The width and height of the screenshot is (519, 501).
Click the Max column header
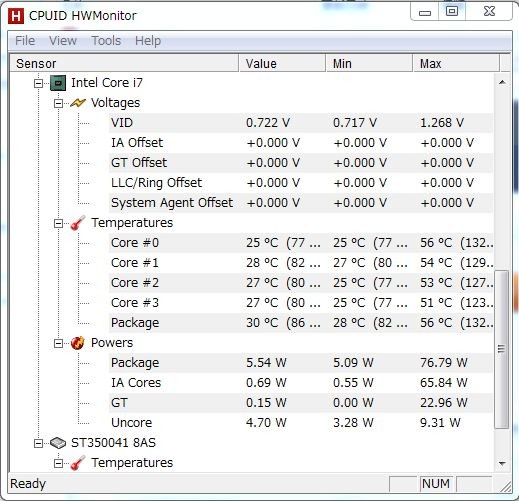[456, 63]
